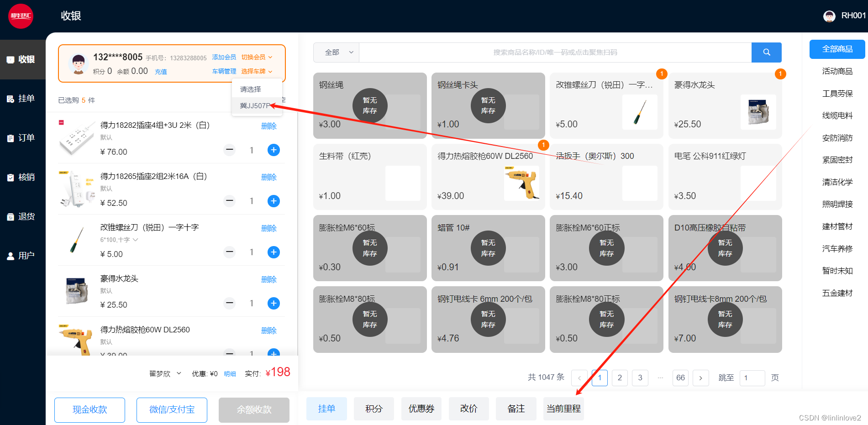Open the 全部 category dropdown in search bar
Image resolution: width=868 pixels, height=425 pixels.
pos(336,52)
